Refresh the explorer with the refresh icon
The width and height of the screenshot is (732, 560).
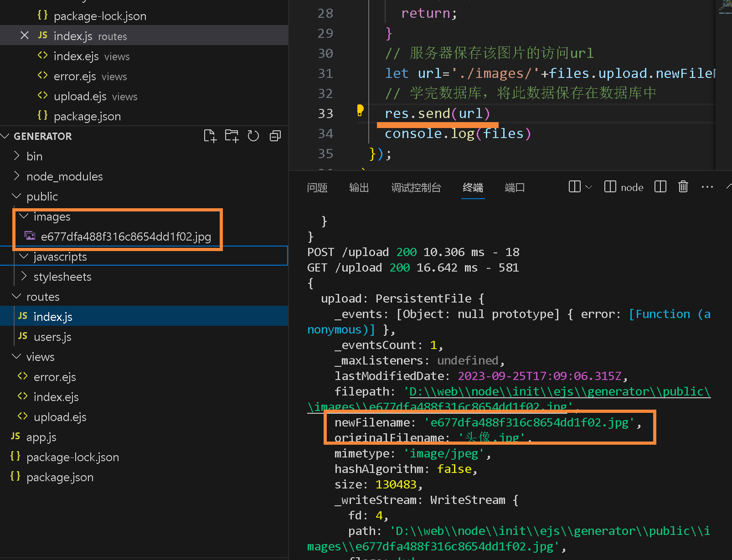pos(253,136)
